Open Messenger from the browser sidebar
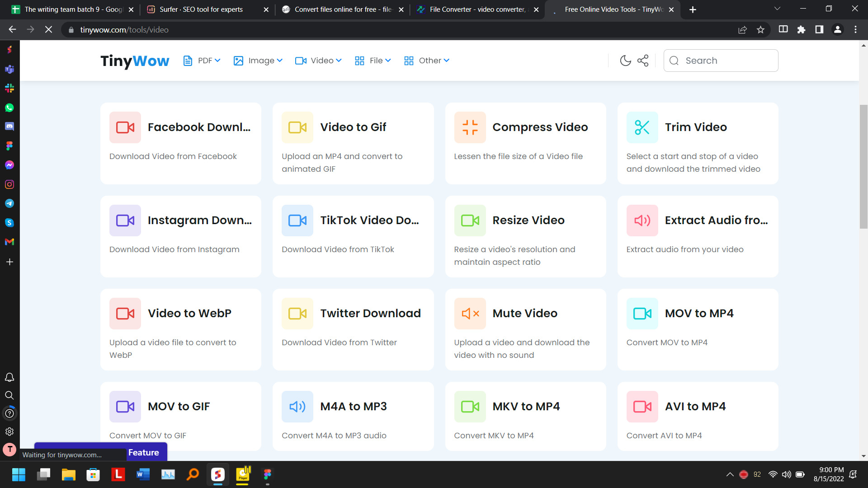Screen dimensions: 868x488 [9, 165]
